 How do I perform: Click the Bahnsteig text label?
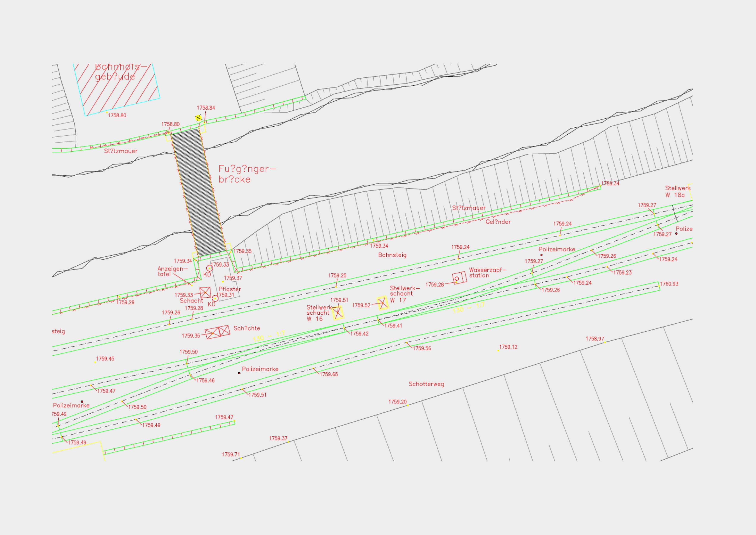tap(392, 255)
